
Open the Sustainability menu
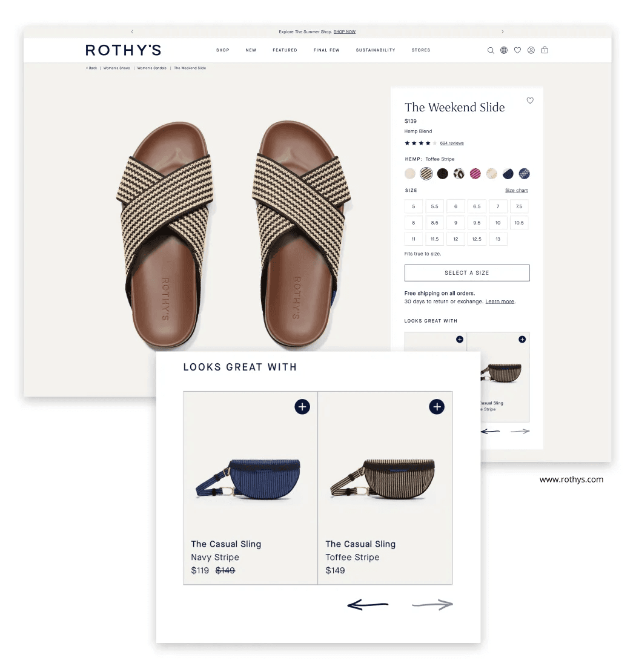coord(376,50)
